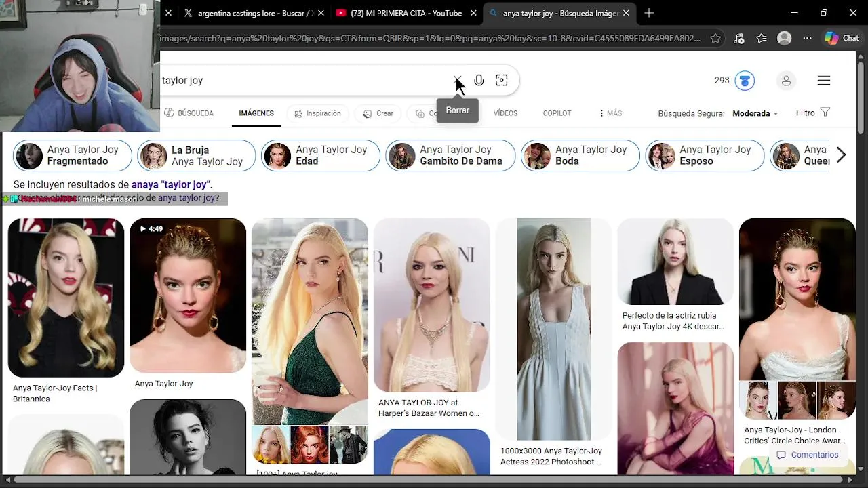Select the Anya Taylor Joy Fragmentado chip

coord(73,155)
